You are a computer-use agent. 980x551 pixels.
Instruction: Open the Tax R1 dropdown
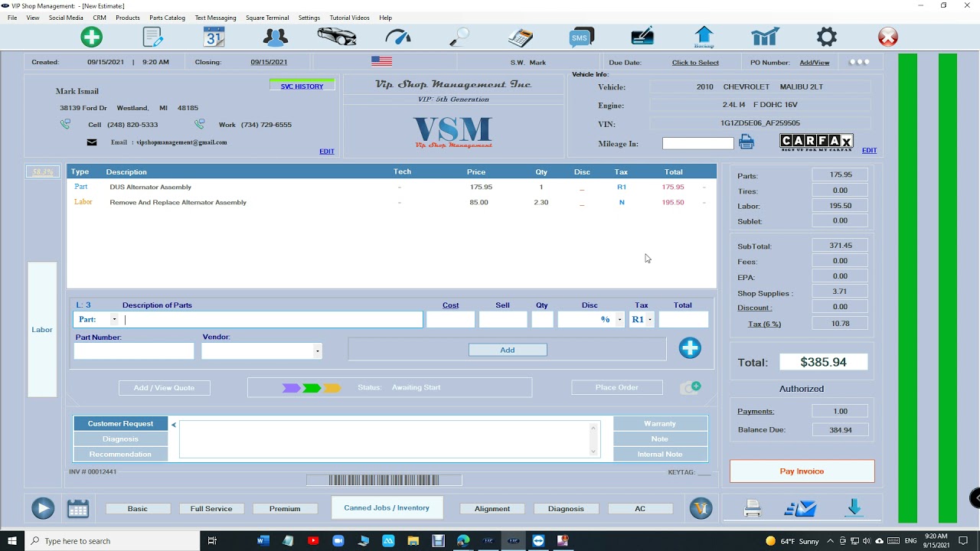pyautogui.click(x=650, y=320)
